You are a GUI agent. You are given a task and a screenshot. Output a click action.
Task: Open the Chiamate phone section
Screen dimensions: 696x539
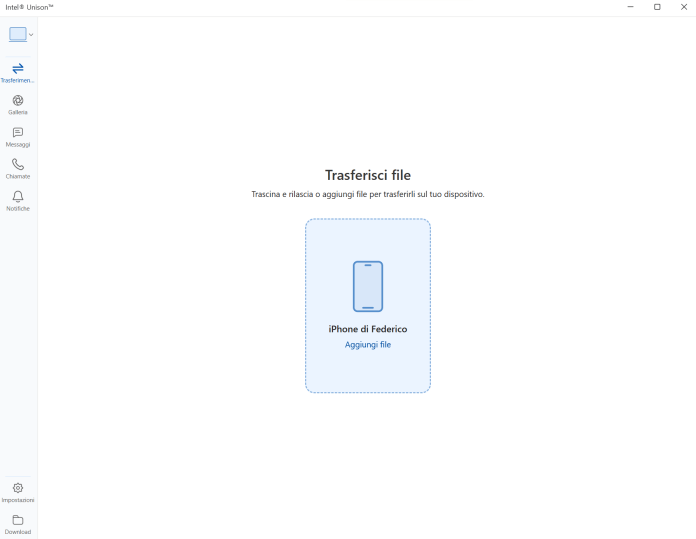pos(18,169)
